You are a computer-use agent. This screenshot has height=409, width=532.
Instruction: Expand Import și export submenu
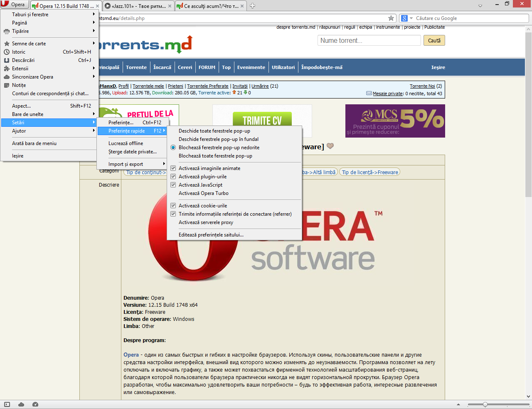click(x=132, y=164)
